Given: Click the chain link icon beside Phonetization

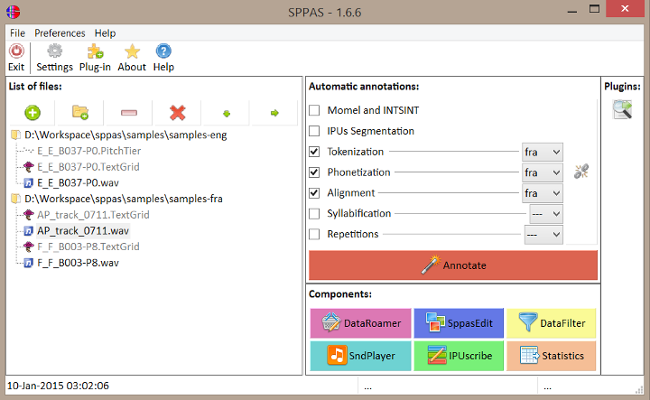Looking at the screenshot, I should [x=581, y=171].
